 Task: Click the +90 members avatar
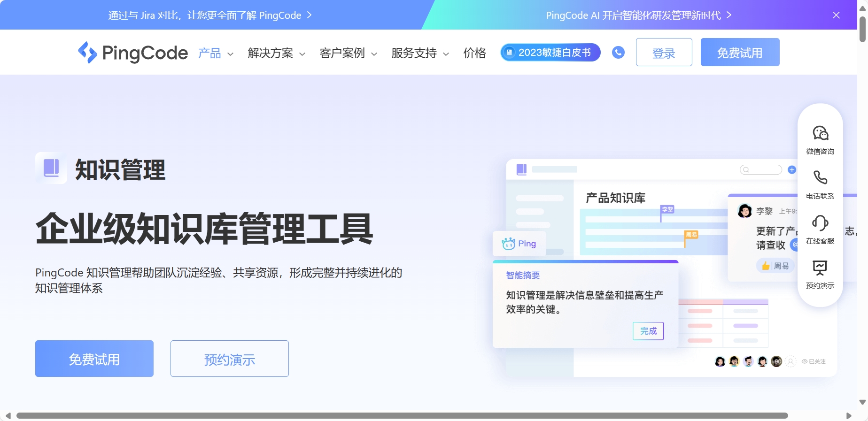776,361
